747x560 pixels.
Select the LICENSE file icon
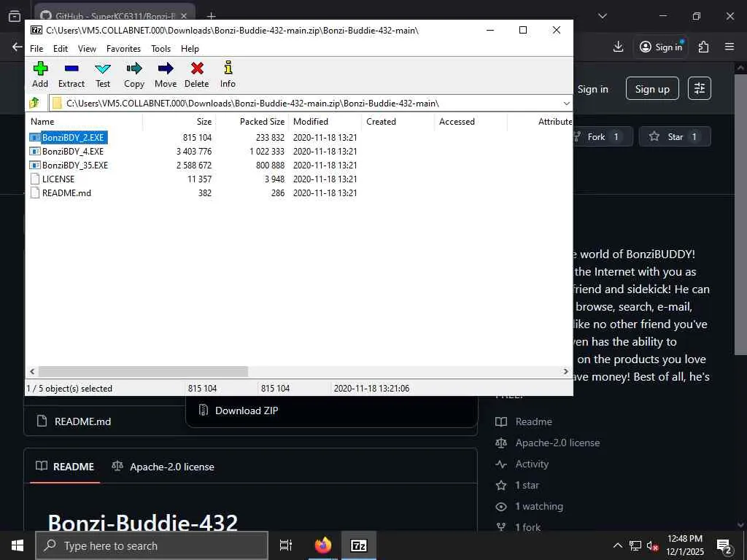(35, 179)
